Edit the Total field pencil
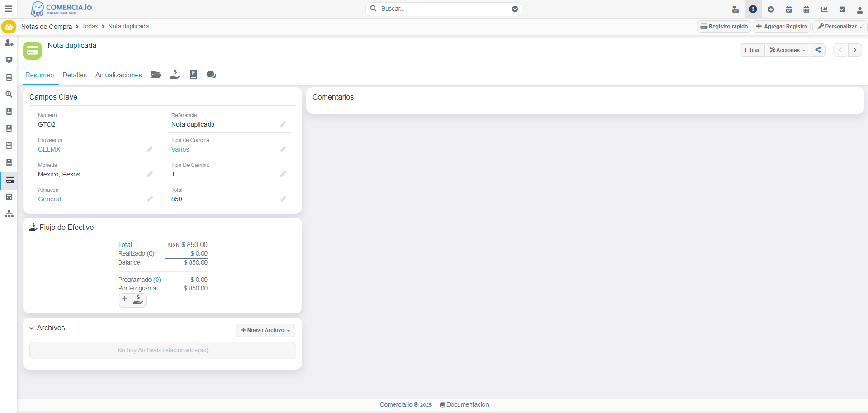This screenshot has width=868, height=413. click(283, 199)
